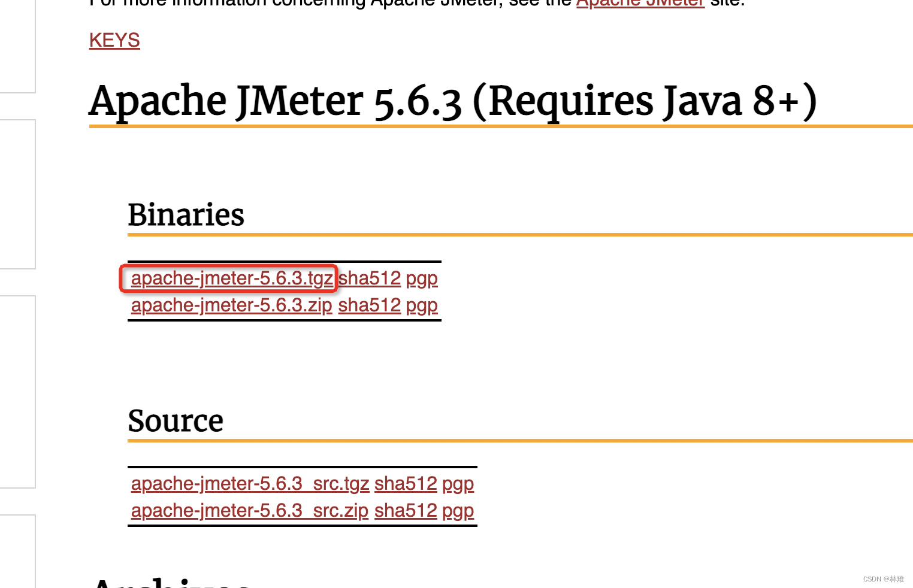Download apache-jmeter-5.6.3_src.tgz source archive
Screen dimensions: 913x588
point(250,484)
